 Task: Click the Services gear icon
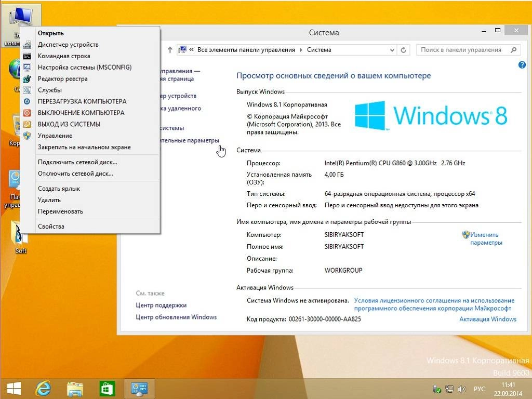point(27,90)
